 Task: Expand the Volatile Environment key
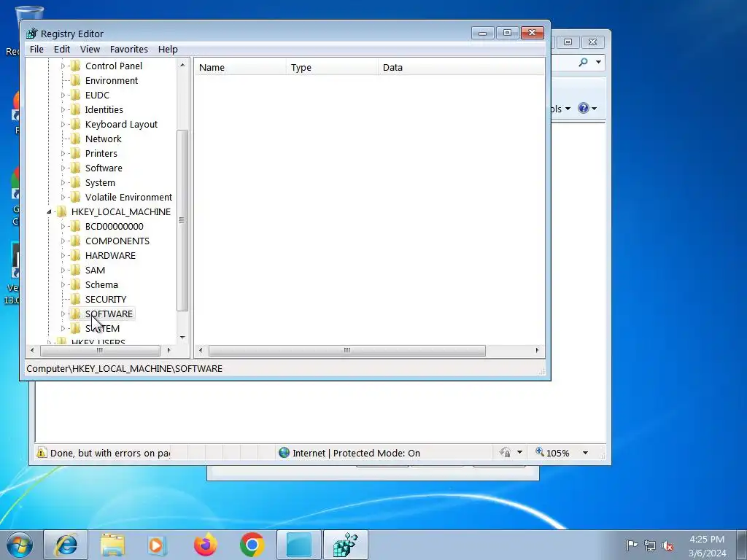63,197
